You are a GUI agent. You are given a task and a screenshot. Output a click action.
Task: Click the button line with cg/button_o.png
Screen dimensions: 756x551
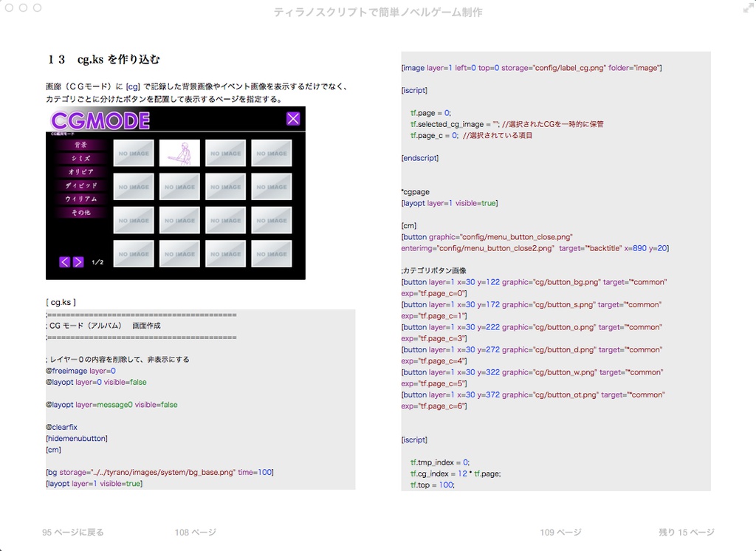(532, 327)
